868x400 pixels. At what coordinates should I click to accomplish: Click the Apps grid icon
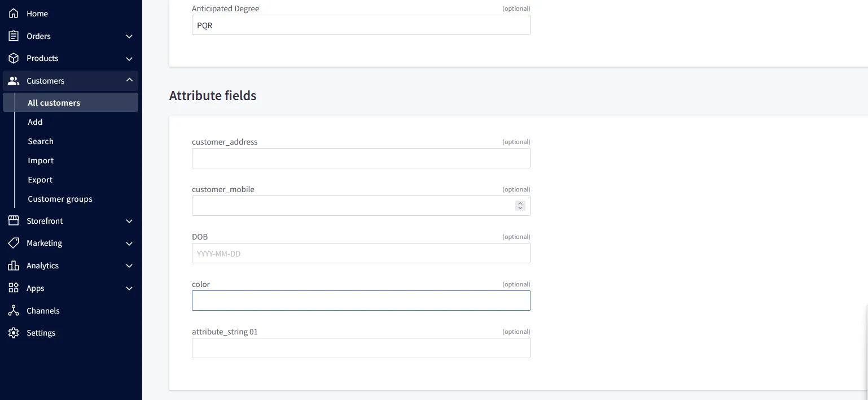14,288
